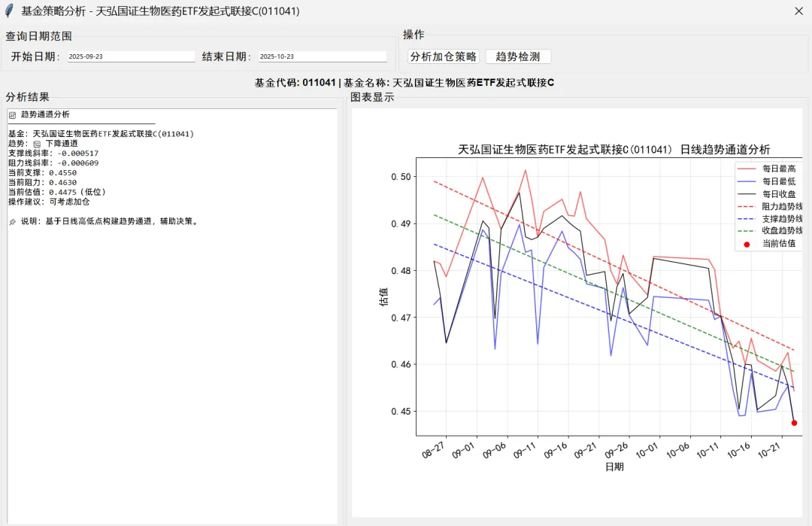Focus the 开始日期 input field

tap(132, 56)
